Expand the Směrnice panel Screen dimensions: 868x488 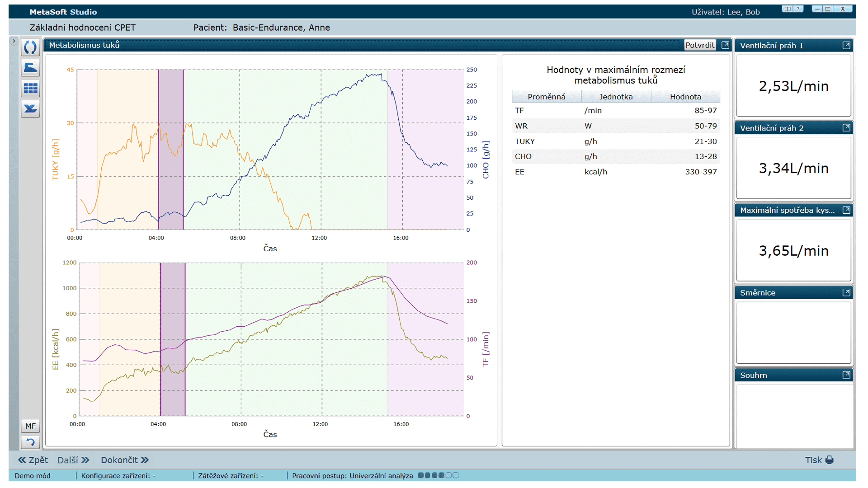pyautogui.click(x=846, y=293)
